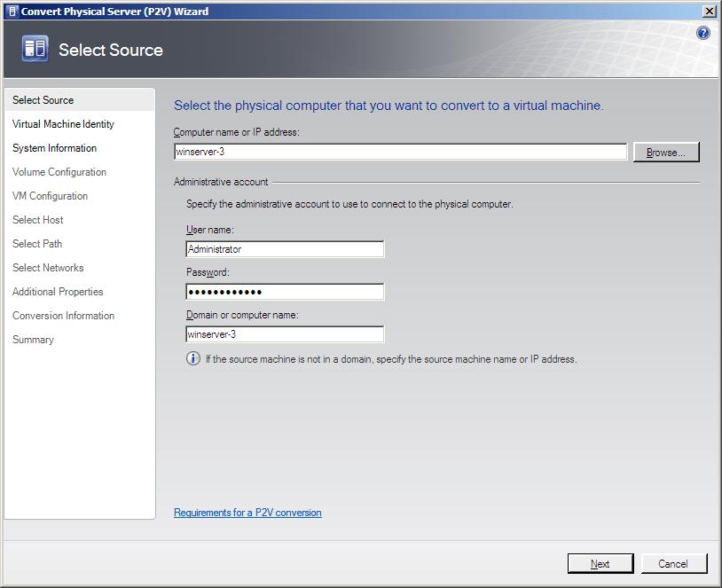This screenshot has width=722, height=588.
Task: Select VM Configuration in the sidebar
Action: pyautogui.click(x=51, y=196)
